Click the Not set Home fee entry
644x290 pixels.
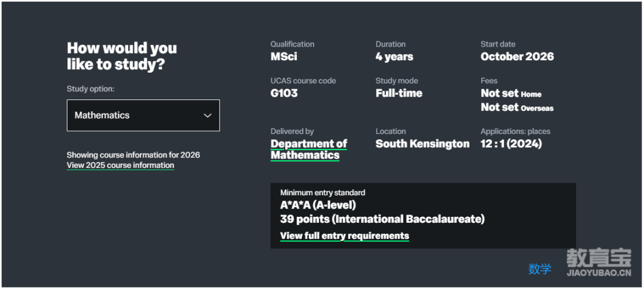point(511,93)
